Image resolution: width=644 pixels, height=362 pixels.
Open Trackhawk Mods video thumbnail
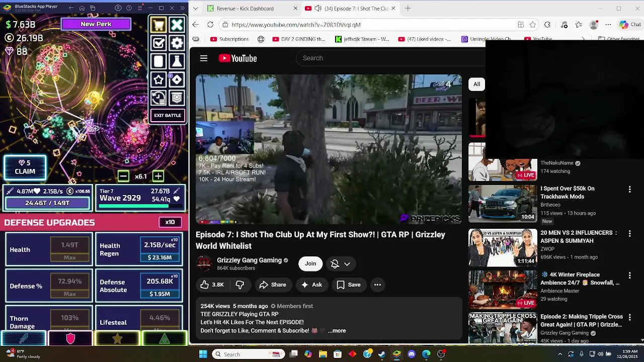coord(503,203)
